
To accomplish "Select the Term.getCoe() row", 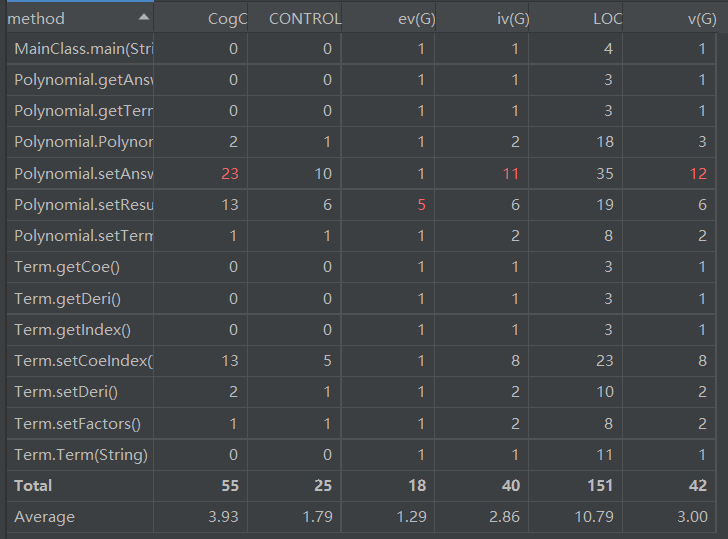I will pyautogui.click(x=361, y=267).
